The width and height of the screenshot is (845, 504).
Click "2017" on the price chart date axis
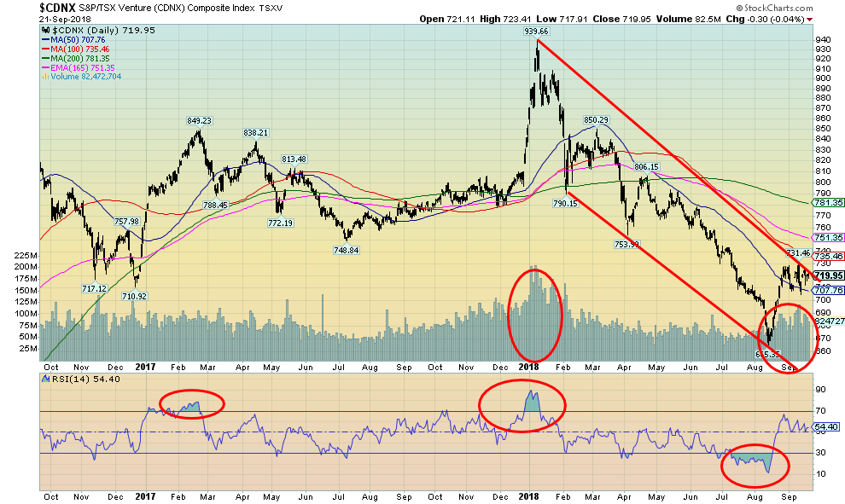pyautogui.click(x=145, y=368)
